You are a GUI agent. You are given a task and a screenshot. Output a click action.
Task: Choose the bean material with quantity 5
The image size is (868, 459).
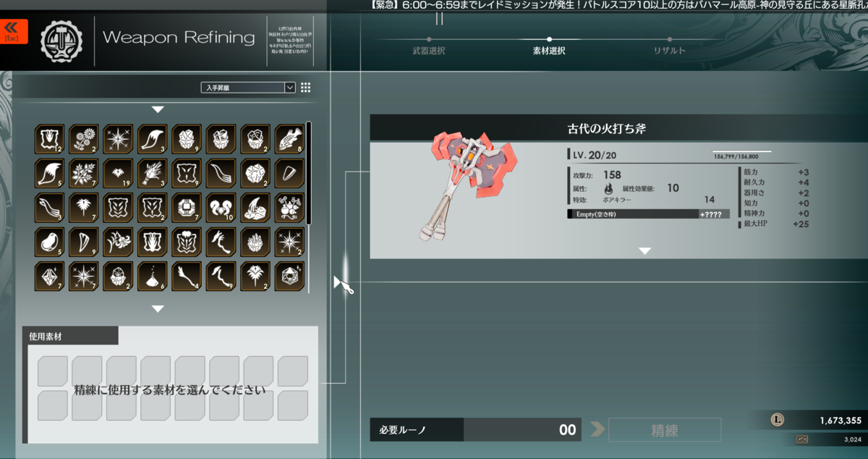click(49, 242)
